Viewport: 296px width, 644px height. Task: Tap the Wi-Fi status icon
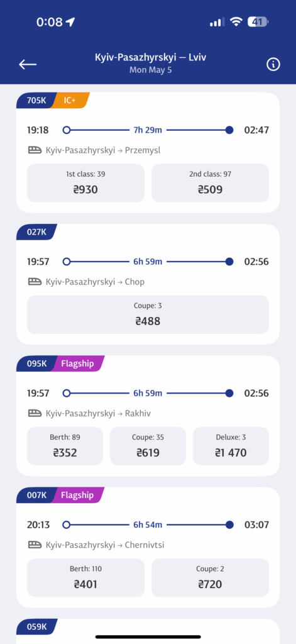[236, 22]
